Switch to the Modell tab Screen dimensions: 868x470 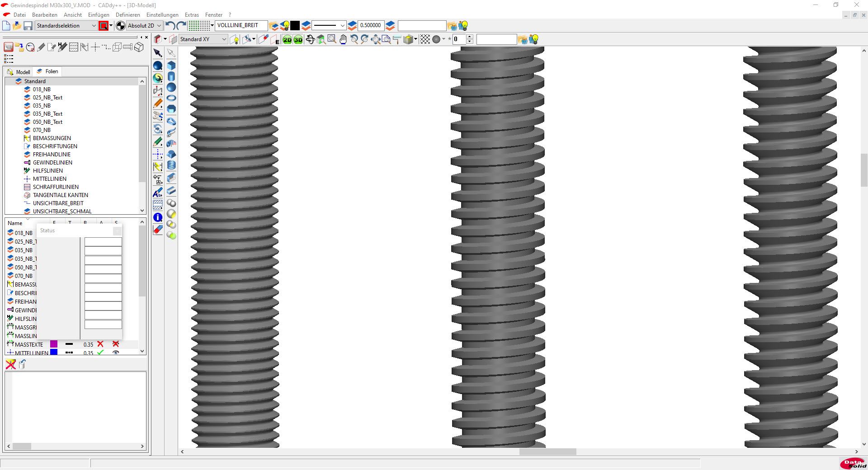(x=19, y=72)
